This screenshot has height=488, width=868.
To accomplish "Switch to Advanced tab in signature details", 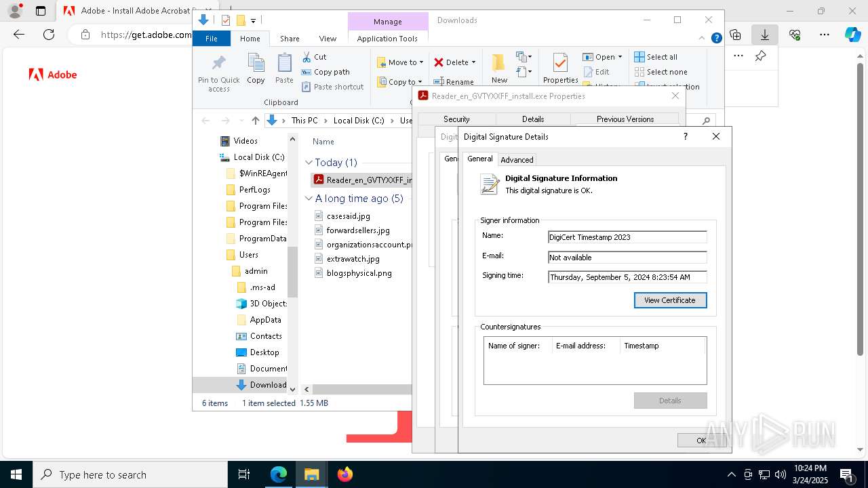I will point(517,160).
